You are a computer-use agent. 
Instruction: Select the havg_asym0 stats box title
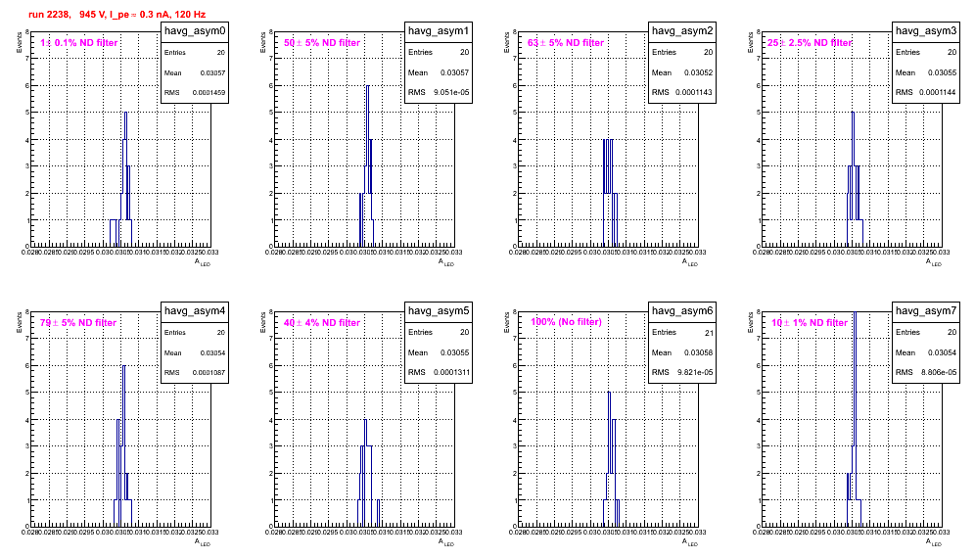195,31
